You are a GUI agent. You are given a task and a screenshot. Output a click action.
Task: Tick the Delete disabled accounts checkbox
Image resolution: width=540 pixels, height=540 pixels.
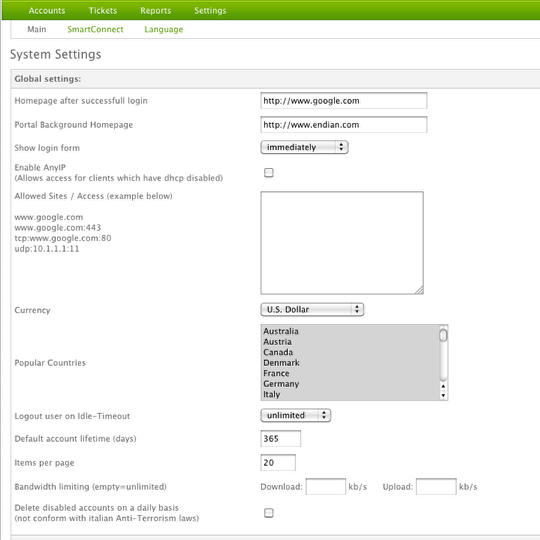point(269,513)
